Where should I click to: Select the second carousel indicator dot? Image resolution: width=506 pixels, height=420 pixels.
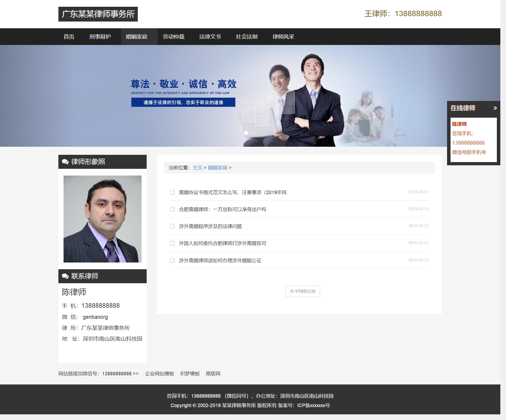click(250, 132)
